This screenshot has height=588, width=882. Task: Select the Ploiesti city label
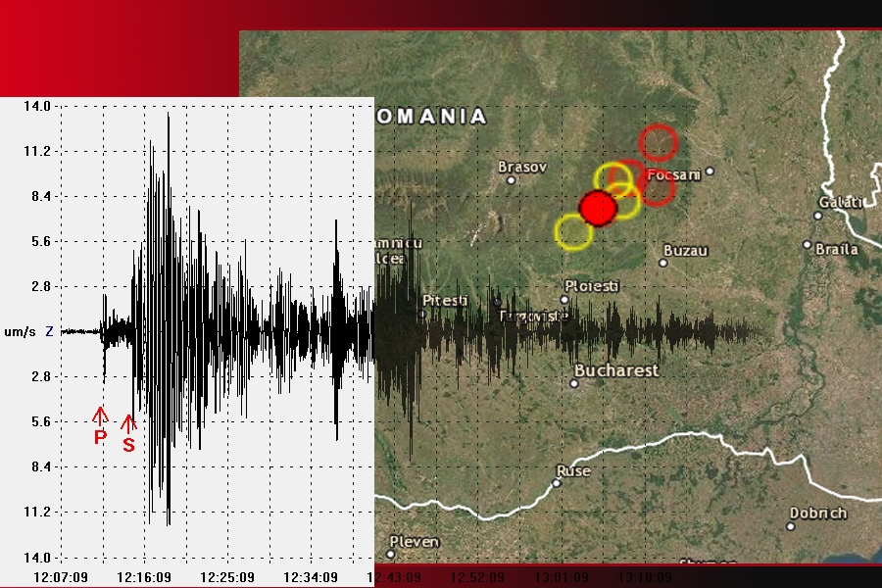click(592, 285)
